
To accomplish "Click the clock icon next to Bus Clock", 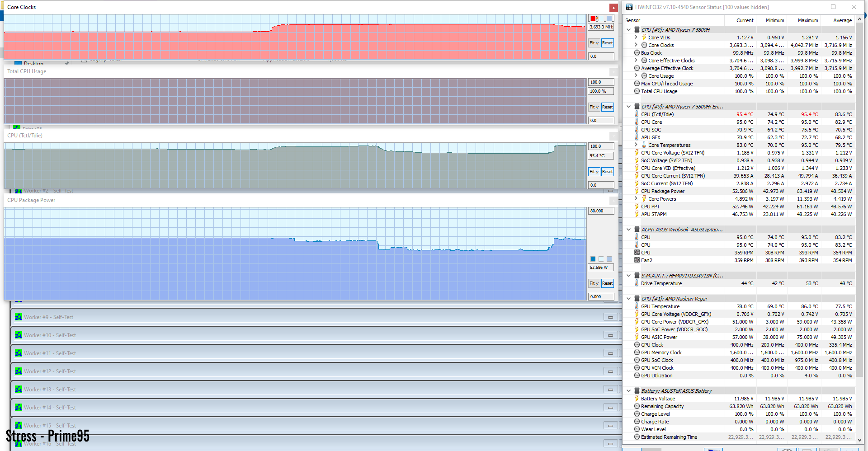I will [x=637, y=53].
